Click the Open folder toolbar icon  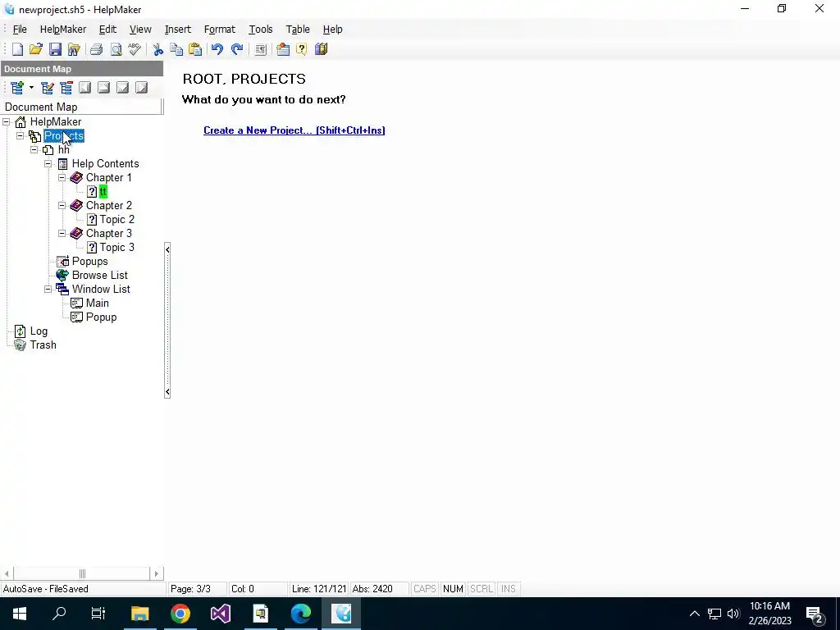36,49
